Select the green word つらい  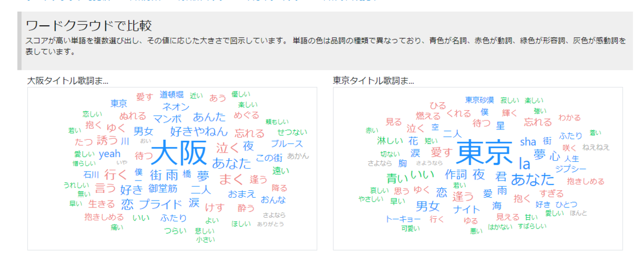click(175, 230)
